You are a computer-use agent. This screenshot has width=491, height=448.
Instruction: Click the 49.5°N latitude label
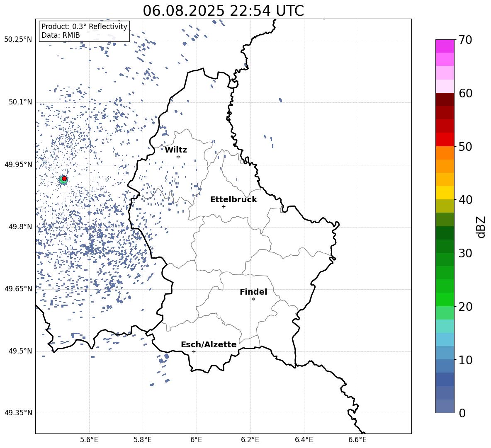tap(20, 351)
